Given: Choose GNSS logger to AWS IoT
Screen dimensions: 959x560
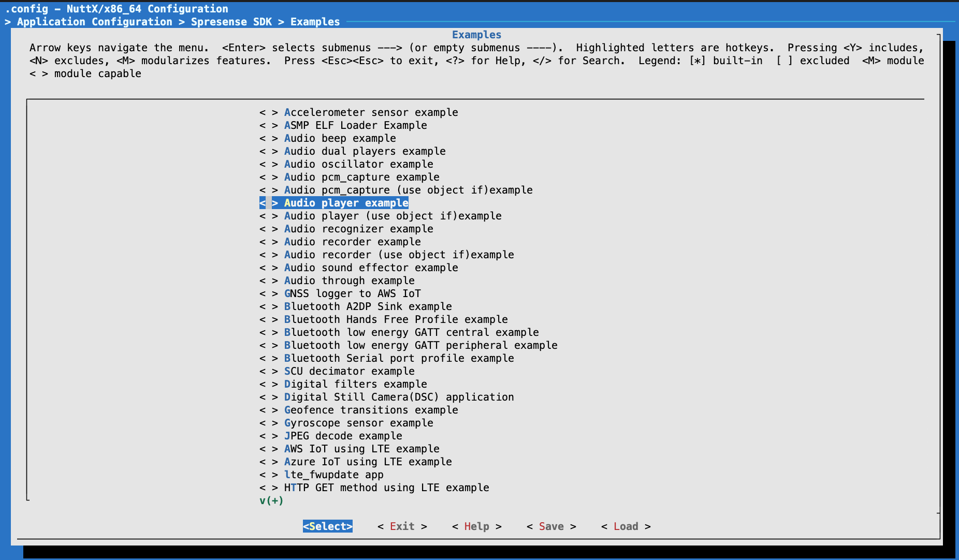Looking at the screenshot, I should coord(352,293).
